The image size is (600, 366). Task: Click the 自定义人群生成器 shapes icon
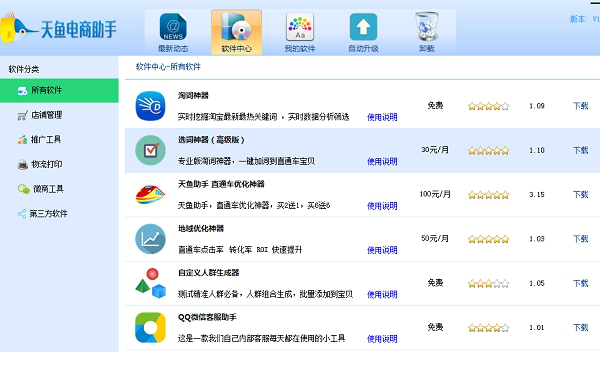click(x=150, y=283)
